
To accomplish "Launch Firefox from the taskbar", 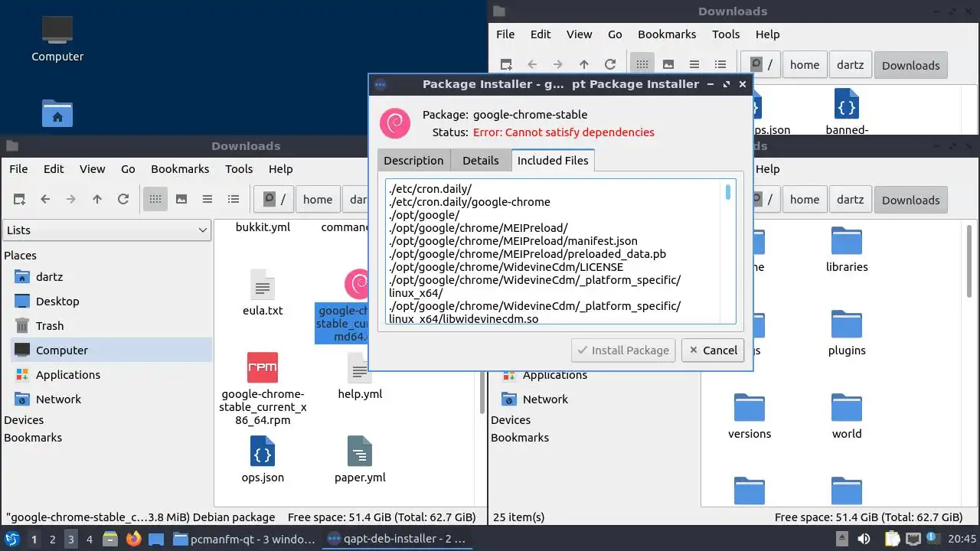I will pos(134,539).
